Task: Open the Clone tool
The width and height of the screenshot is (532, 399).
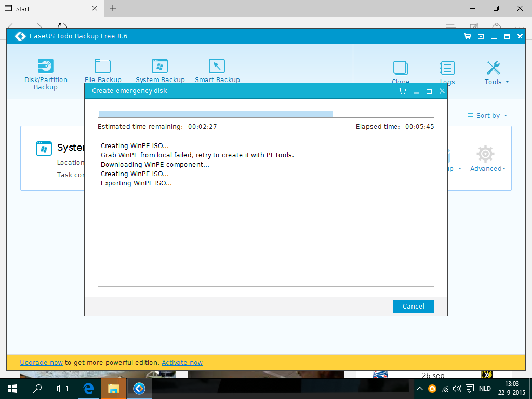Action: tap(401, 72)
